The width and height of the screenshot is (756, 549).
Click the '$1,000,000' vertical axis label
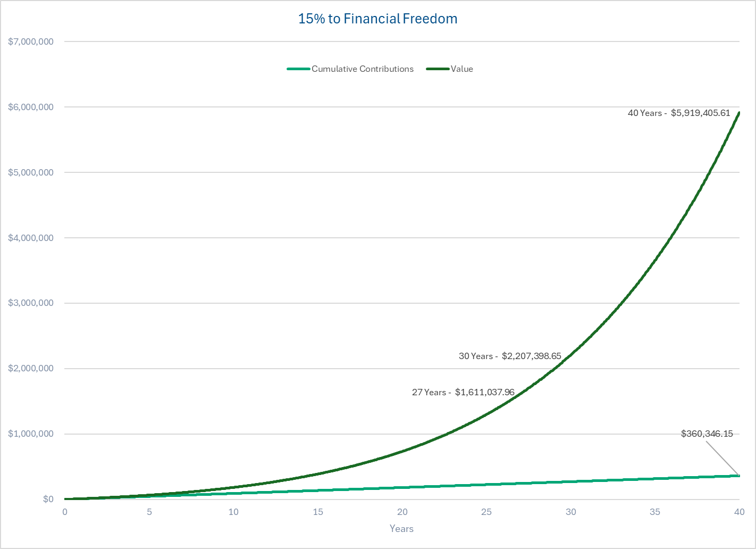pos(31,434)
